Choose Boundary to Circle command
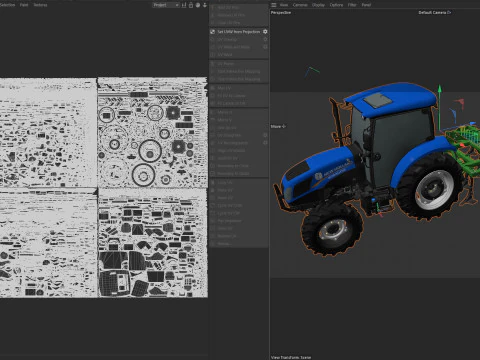Screen dimensions: 480x360 [x=239, y=166]
